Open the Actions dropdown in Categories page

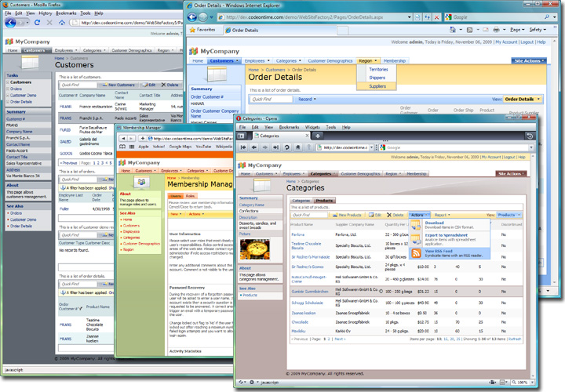419,215
